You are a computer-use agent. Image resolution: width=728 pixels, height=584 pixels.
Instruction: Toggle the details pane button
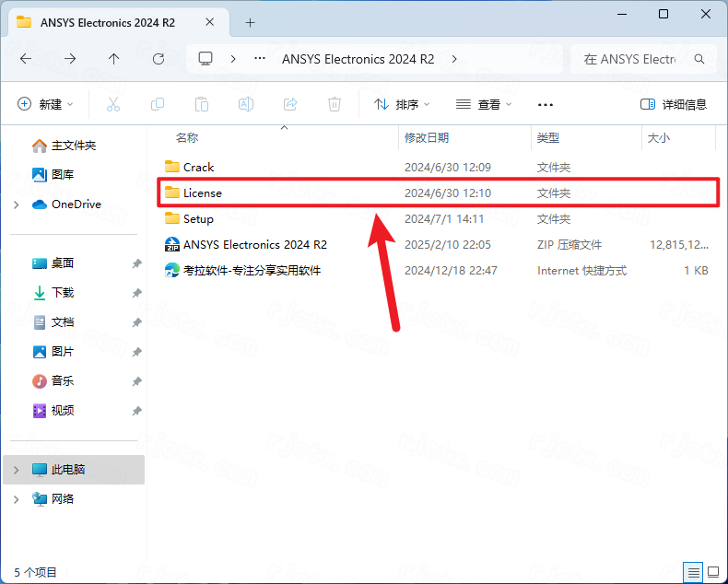[674, 105]
